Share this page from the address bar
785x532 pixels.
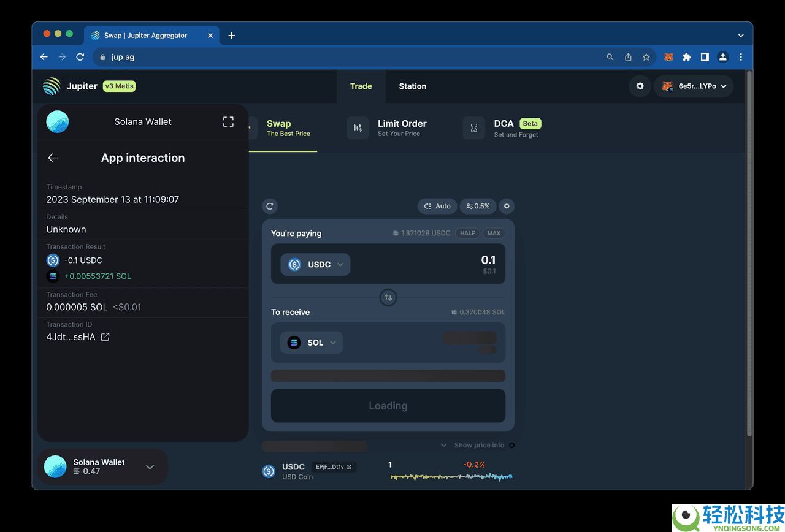pos(628,57)
